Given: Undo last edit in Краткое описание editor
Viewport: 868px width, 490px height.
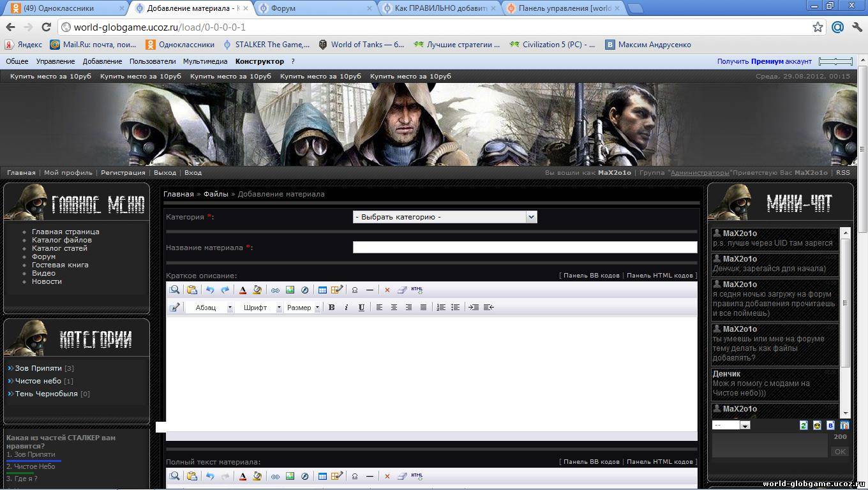Looking at the screenshot, I should coord(210,290).
